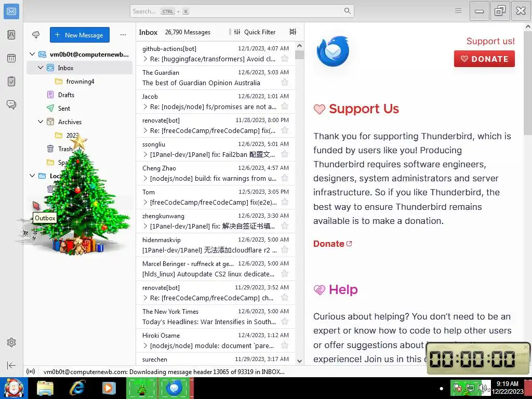Viewport: 532px width, 399px height.
Task: Select the Inbox folder
Action: (79, 68)
